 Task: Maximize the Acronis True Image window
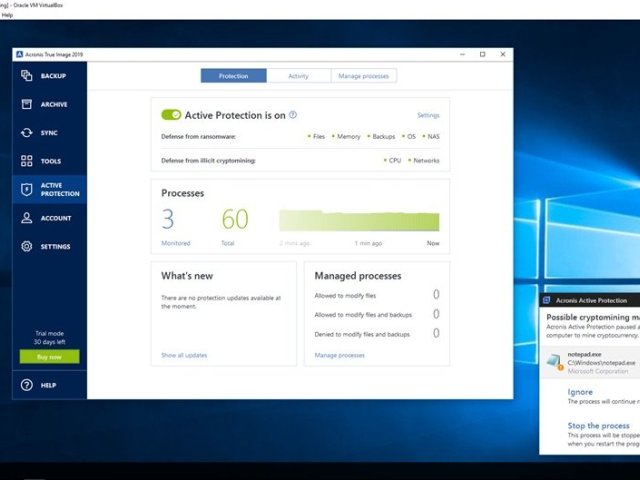click(482, 54)
